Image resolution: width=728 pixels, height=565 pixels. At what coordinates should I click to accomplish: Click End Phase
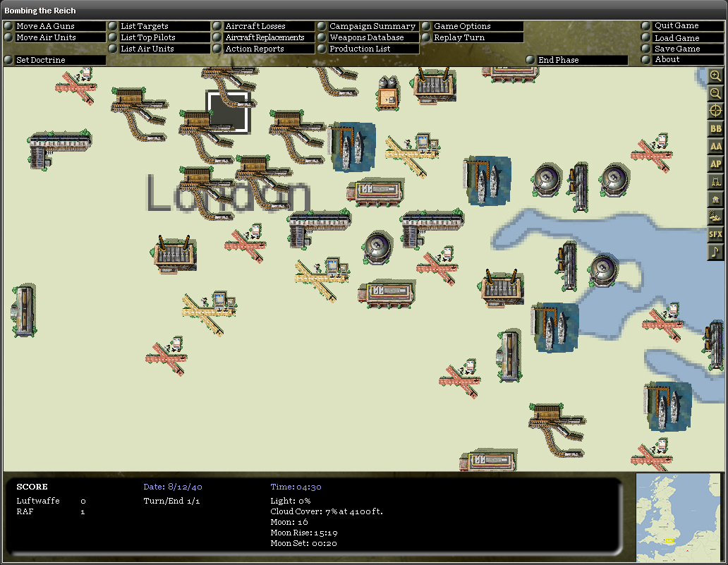tap(577, 60)
